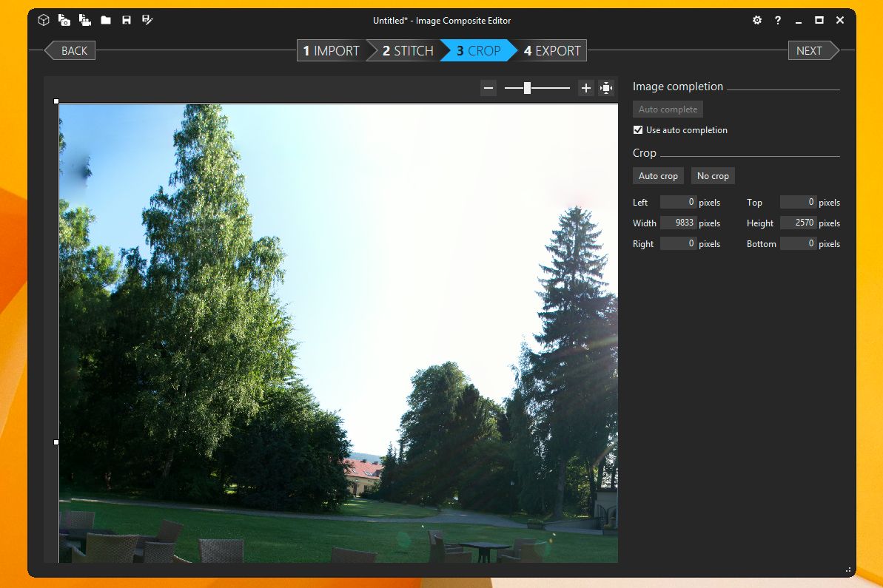Zoom out using the minus icon
Screen dimensions: 883x588
tap(488, 88)
